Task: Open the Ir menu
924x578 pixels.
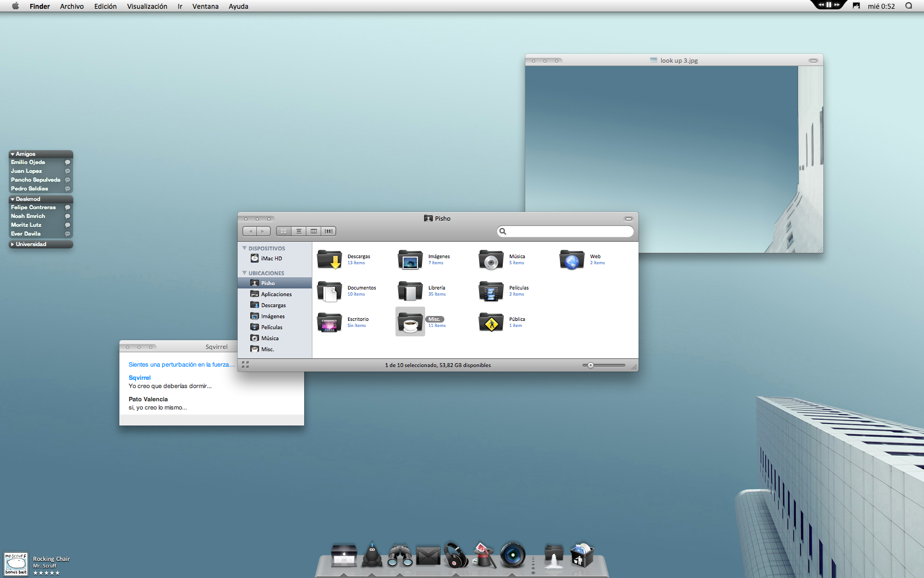Action: (180, 6)
